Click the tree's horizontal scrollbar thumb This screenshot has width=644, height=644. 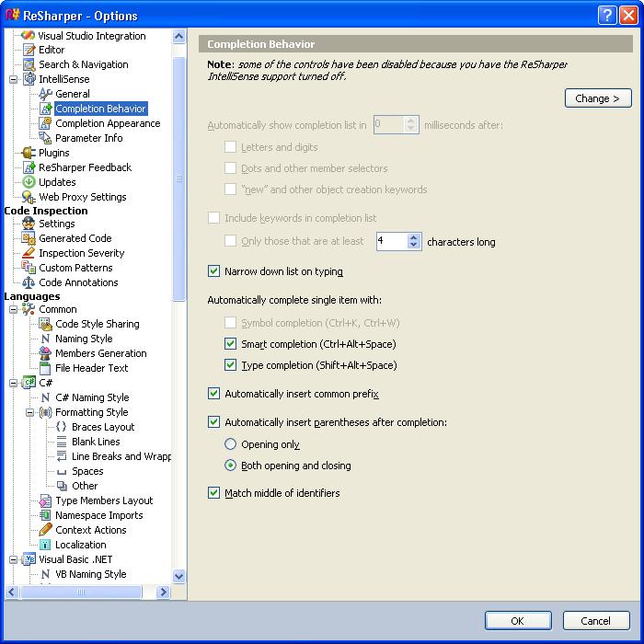(x=81, y=592)
